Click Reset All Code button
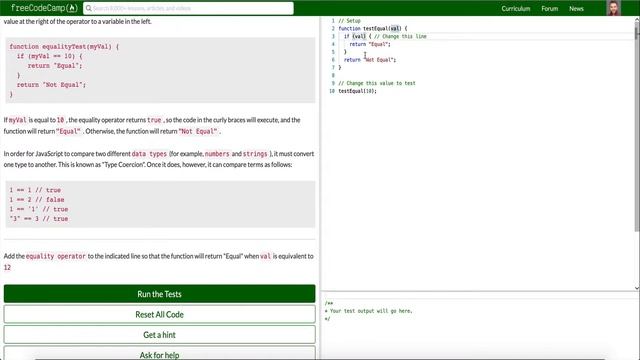The width and height of the screenshot is (640, 360). click(x=160, y=314)
